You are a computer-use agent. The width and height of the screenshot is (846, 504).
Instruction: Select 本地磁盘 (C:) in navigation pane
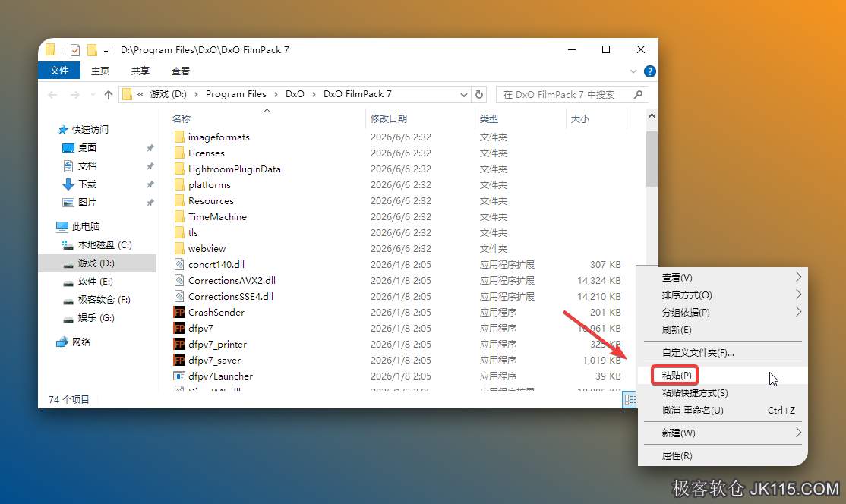[x=105, y=244]
